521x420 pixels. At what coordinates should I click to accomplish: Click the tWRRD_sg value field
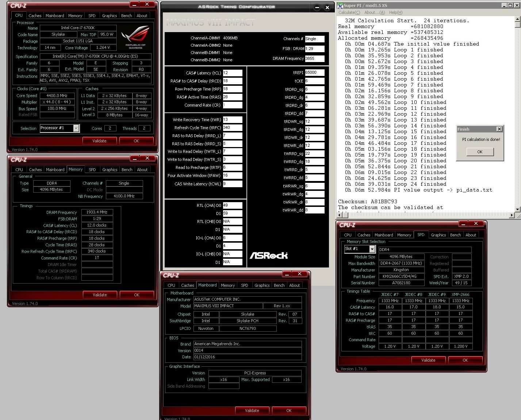coord(315,154)
